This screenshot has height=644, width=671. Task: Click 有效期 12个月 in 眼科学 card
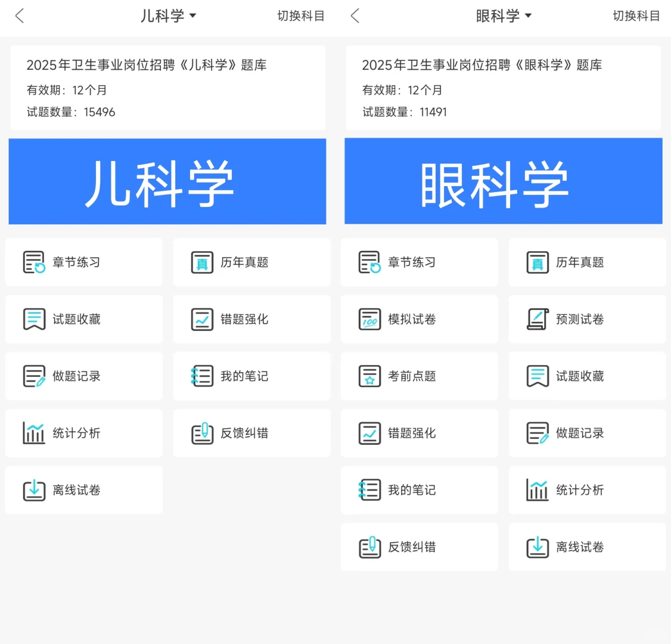click(x=402, y=91)
